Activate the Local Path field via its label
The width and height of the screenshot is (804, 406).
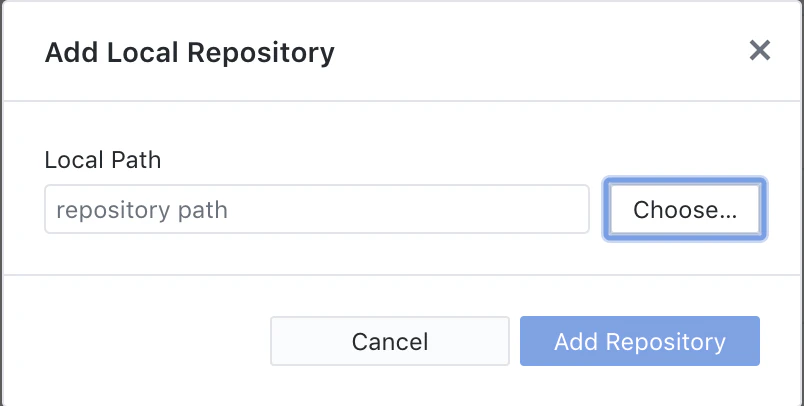click(103, 160)
